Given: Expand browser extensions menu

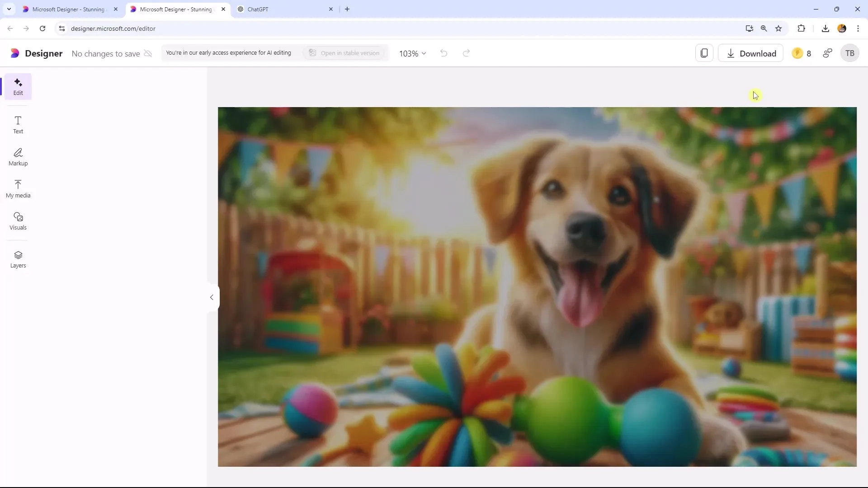Looking at the screenshot, I should pos(801,28).
